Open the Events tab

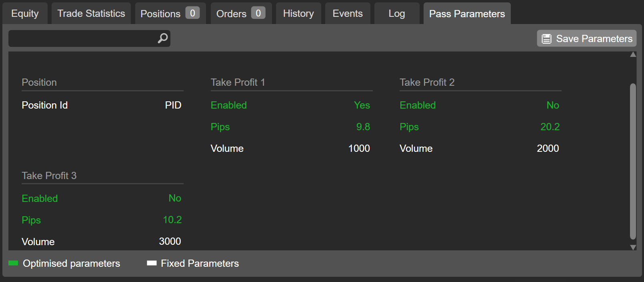[x=348, y=14]
